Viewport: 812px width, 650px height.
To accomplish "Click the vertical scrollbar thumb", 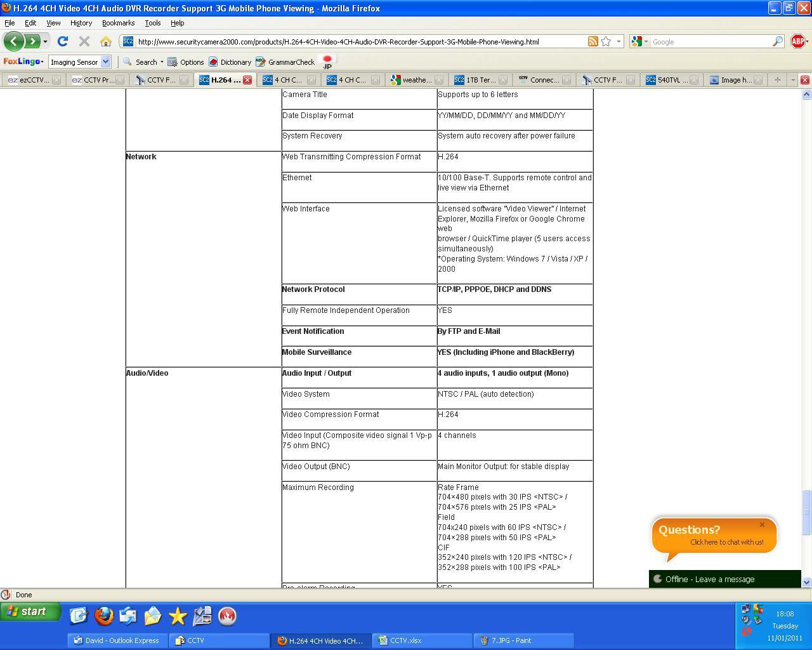I will click(x=806, y=512).
